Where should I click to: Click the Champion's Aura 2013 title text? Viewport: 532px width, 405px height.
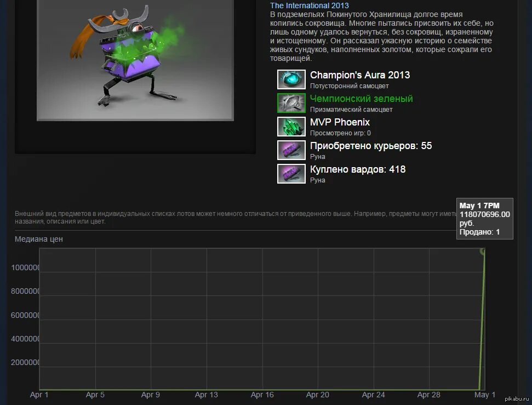[x=359, y=75]
